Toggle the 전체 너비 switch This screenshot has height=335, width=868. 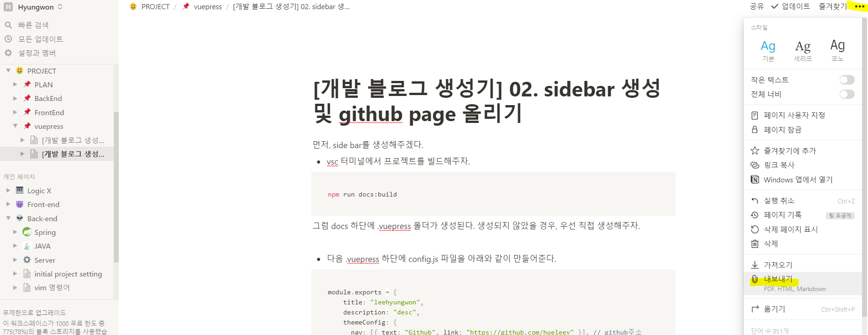(x=847, y=94)
